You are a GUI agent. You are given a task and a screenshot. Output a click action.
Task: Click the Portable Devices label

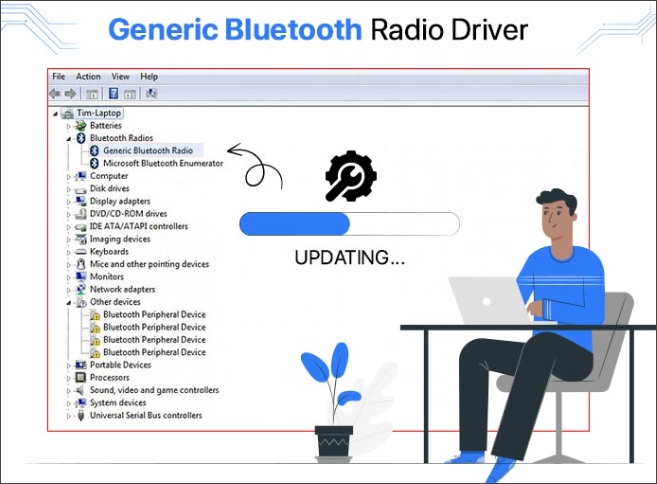pyautogui.click(x=121, y=365)
